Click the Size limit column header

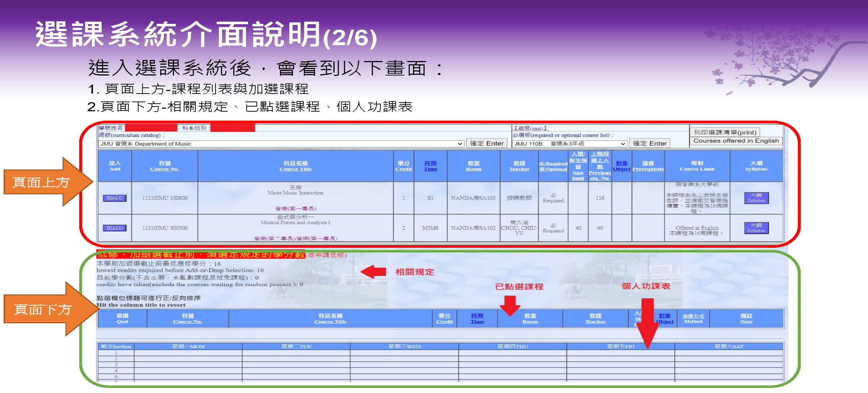pyautogui.click(x=578, y=166)
